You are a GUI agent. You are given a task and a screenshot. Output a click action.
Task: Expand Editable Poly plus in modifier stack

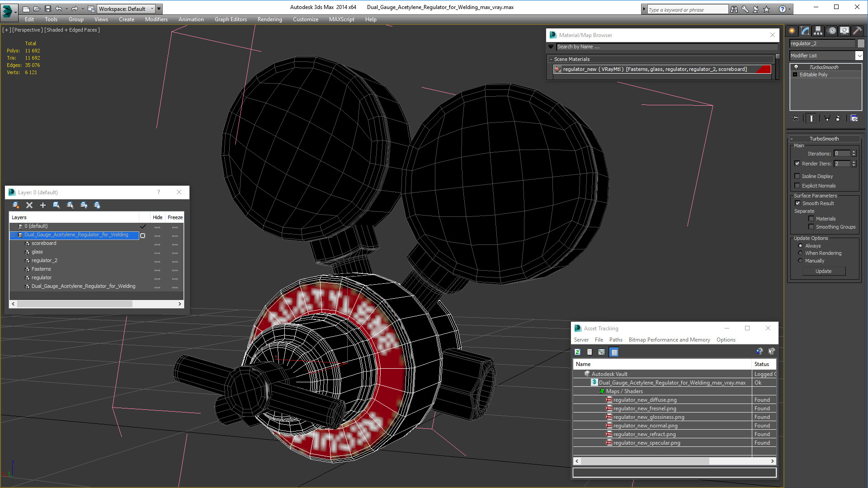click(795, 75)
